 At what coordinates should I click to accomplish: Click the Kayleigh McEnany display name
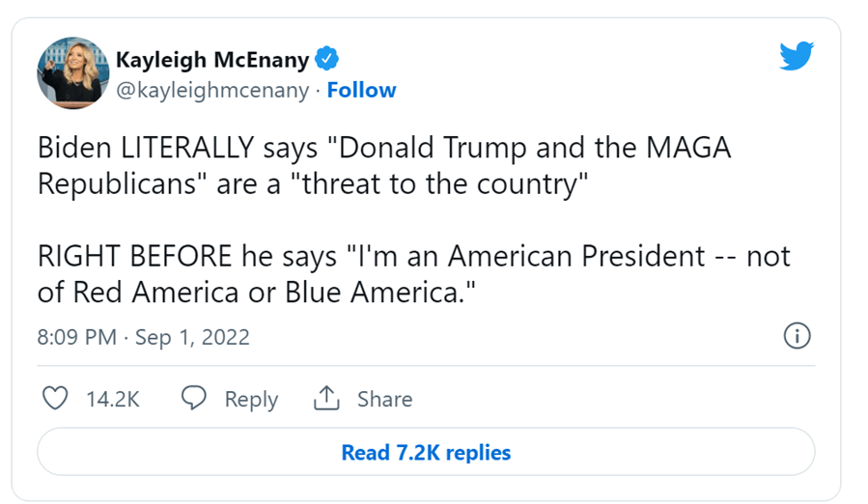[x=212, y=59]
